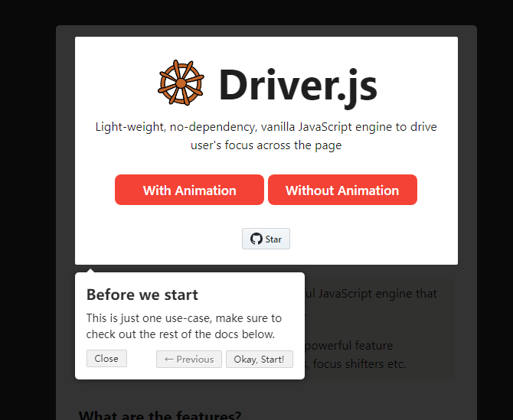Screen dimensions: 513x420
Task: Click the dimmed "powerful feature" text
Action: point(348,346)
